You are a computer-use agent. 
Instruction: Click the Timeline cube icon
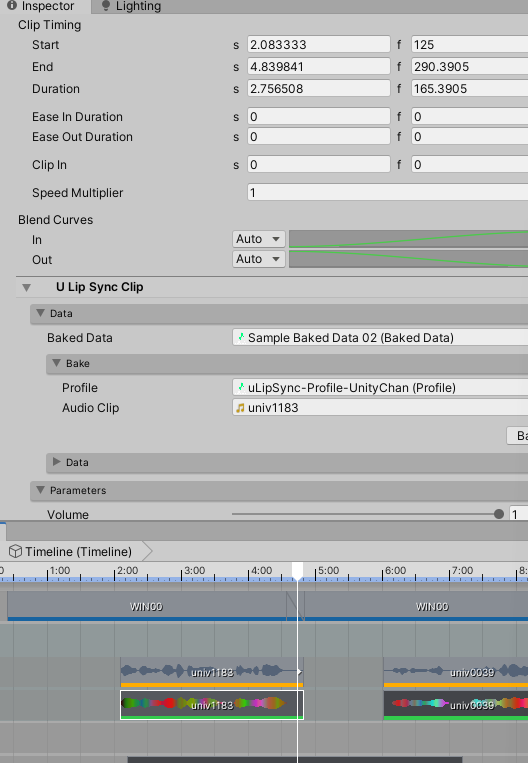[x=16, y=551]
